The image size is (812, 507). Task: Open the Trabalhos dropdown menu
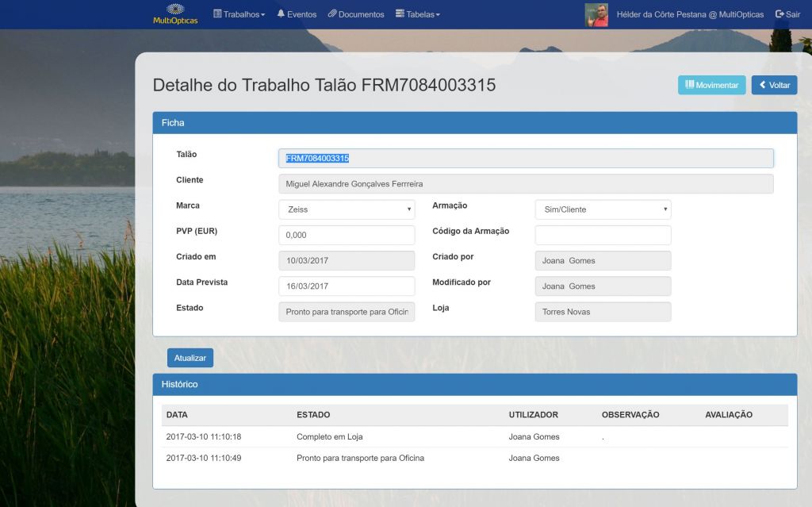(239, 14)
